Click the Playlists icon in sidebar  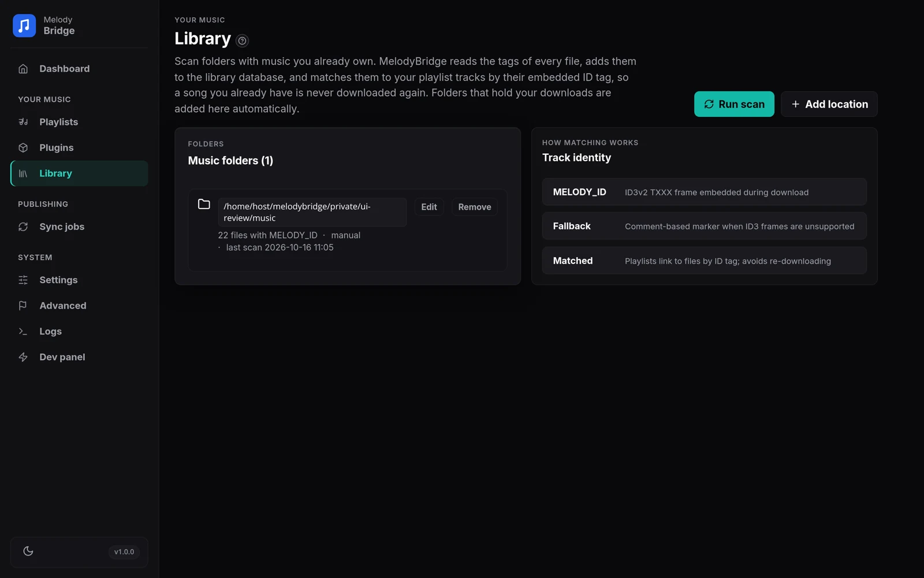click(x=23, y=122)
